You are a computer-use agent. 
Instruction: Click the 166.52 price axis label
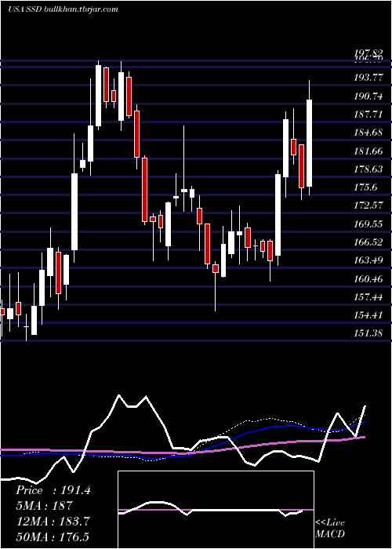[368, 242]
